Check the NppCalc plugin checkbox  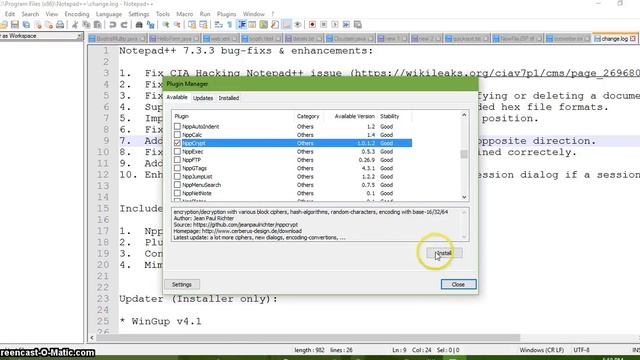(177, 135)
